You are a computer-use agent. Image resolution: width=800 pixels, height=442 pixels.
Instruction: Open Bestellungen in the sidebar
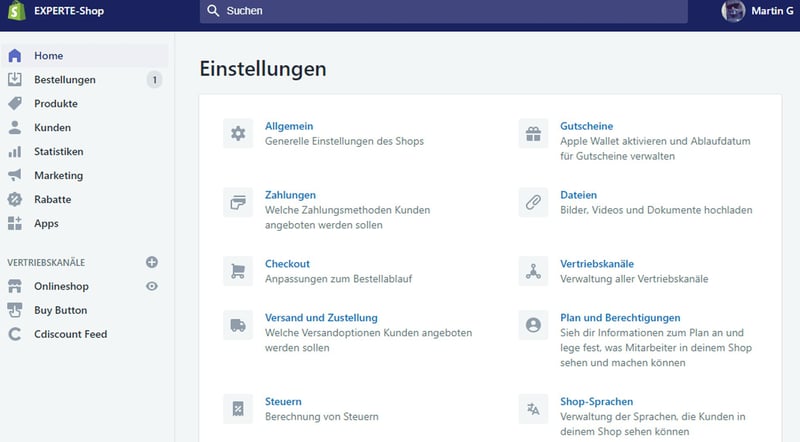click(x=65, y=80)
